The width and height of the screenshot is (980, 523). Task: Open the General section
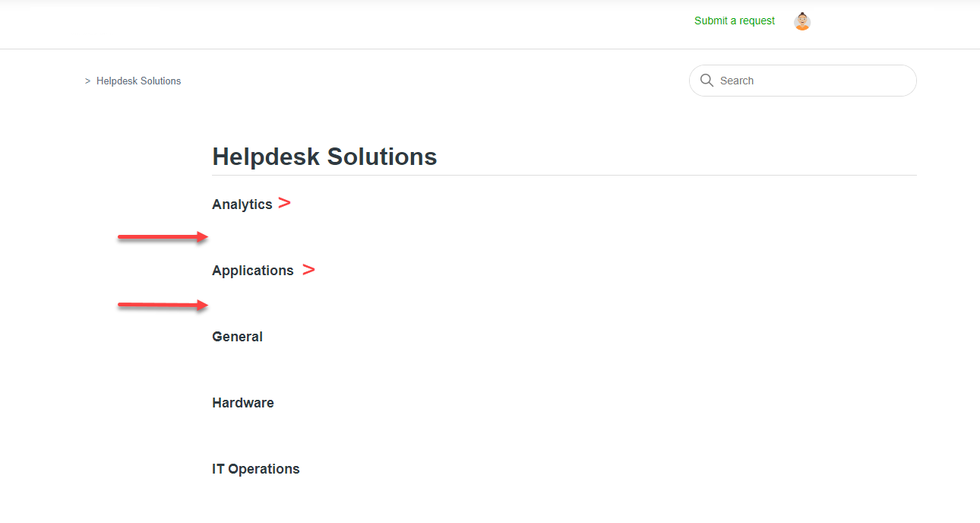(237, 337)
